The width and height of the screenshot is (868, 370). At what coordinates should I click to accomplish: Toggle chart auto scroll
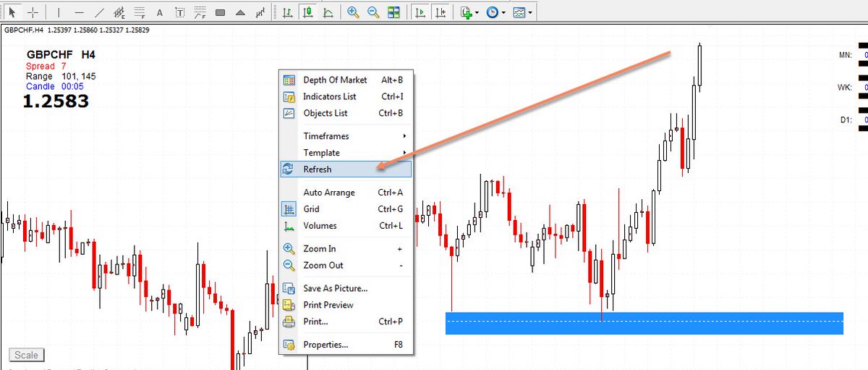coord(419,12)
